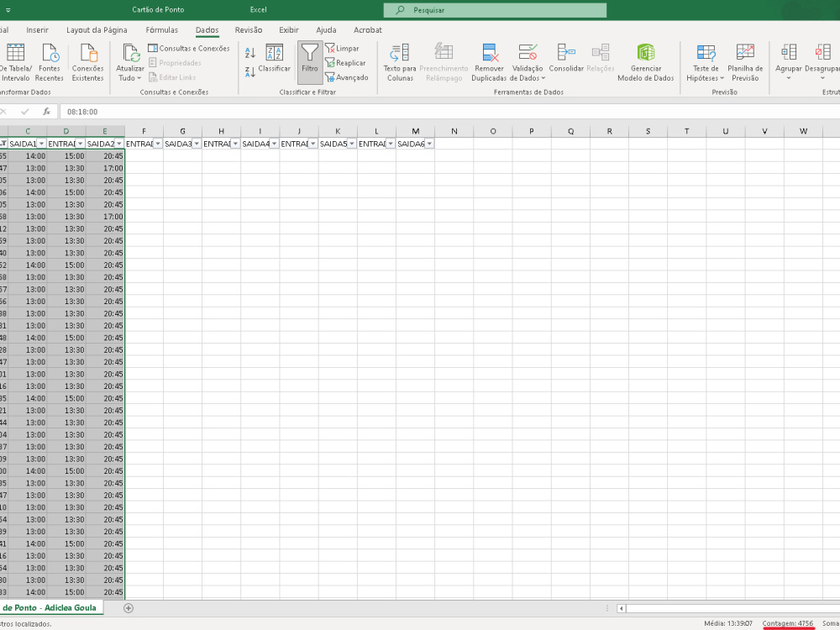Viewport: 840px width, 630px height.
Task: Click the Média: 13:39:07 status entry
Action: pos(728,623)
